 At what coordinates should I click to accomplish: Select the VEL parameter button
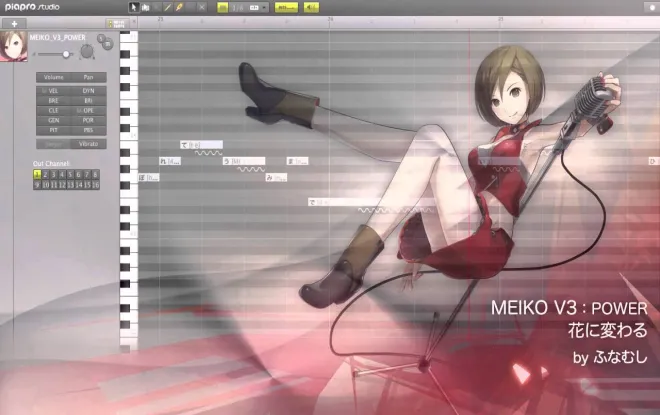point(53,91)
